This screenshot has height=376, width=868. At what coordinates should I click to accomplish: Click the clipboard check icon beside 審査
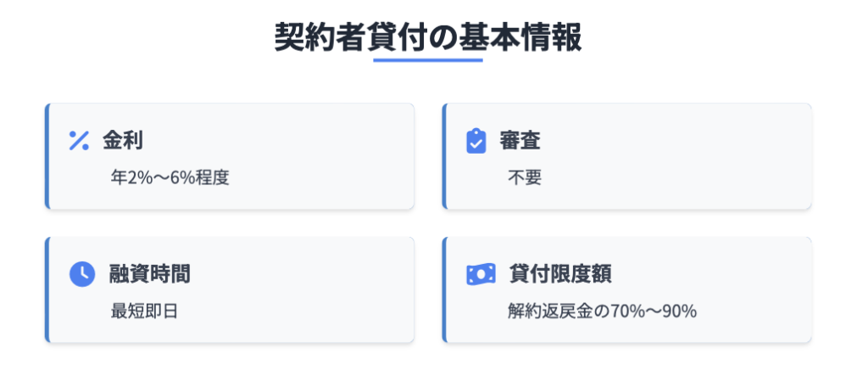pyautogui.click(x=476, y=141)
